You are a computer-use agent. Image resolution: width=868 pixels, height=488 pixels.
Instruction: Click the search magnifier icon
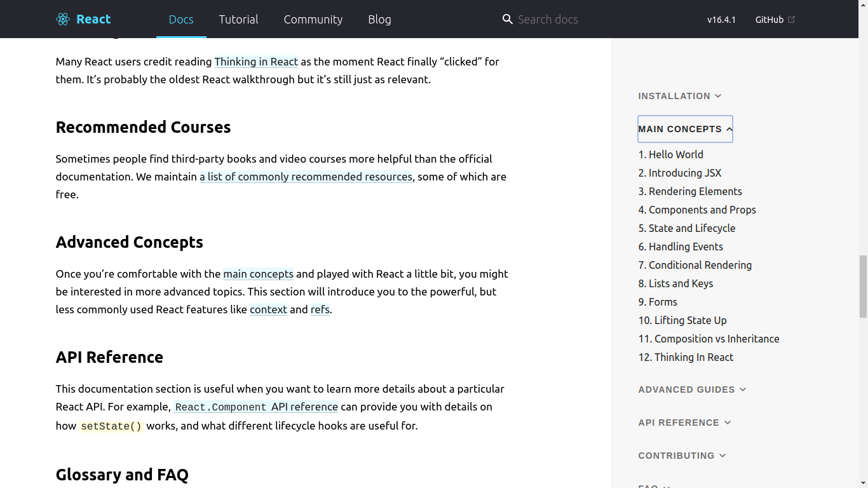(507, 19)
